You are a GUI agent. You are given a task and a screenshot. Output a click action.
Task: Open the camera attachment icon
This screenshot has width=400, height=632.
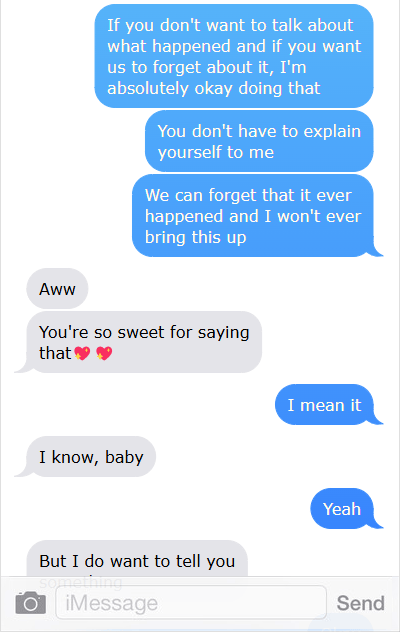click(x=31, y=603)
